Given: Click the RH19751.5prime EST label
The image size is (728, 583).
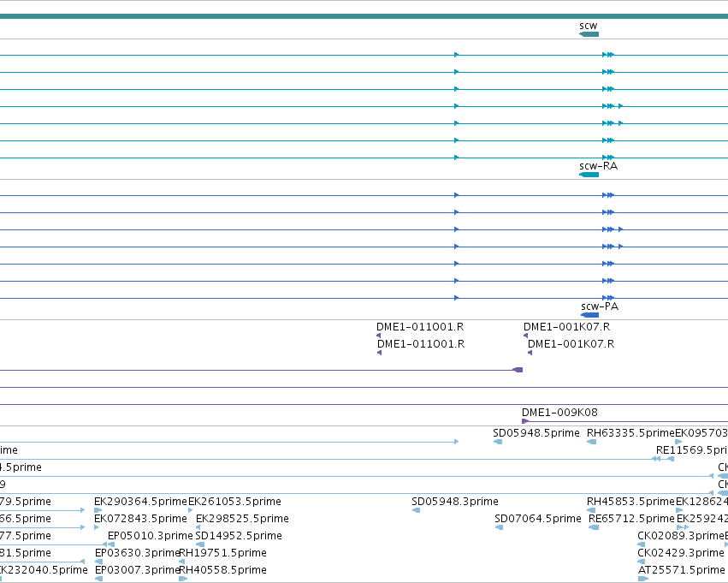Looking at the screenshot, I should pos(223,553).
